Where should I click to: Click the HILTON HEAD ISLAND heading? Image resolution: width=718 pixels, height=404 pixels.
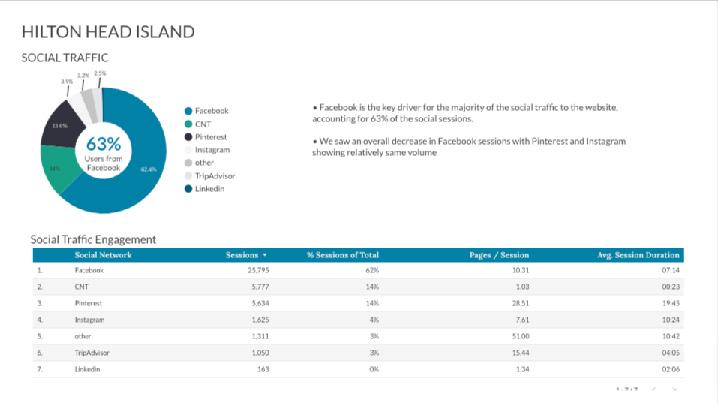[108, 32]
